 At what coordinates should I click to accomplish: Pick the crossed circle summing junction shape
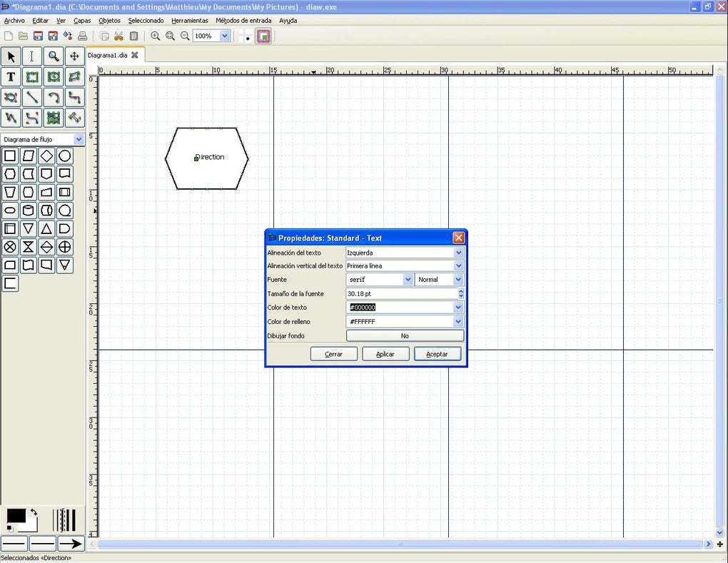(x=10, y=247)
